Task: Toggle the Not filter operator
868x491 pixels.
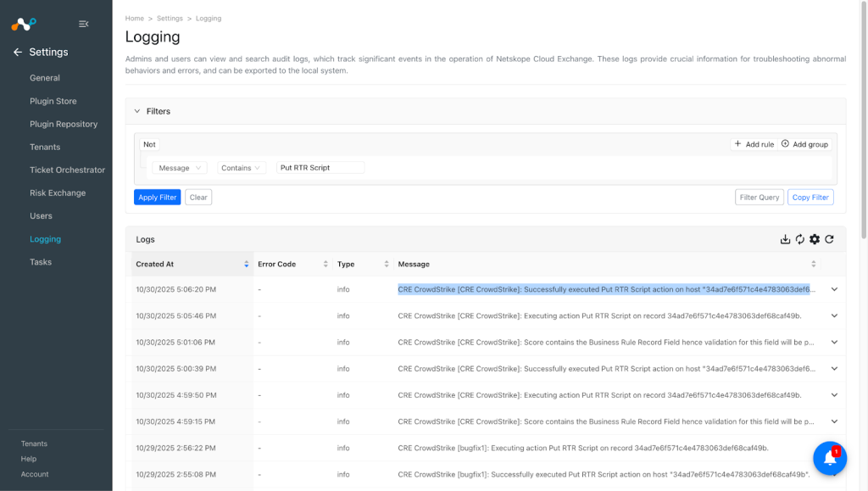Action: (x=149, y=144)
